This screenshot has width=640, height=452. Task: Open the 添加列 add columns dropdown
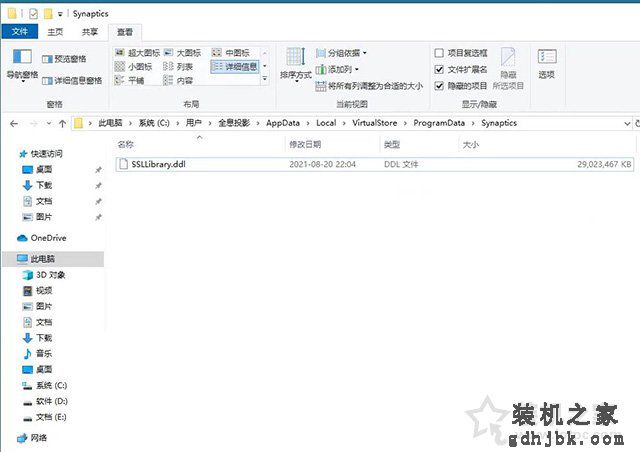point(337,69)
